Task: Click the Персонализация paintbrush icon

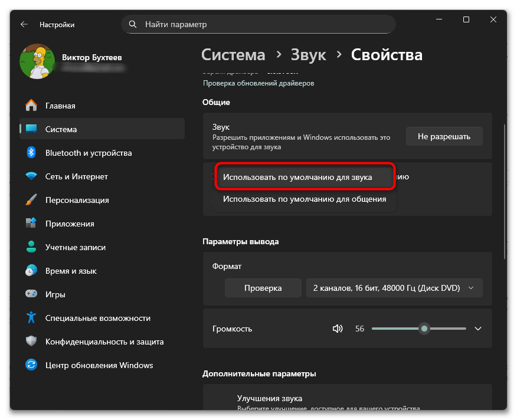Action: click(x=32, y=200)
